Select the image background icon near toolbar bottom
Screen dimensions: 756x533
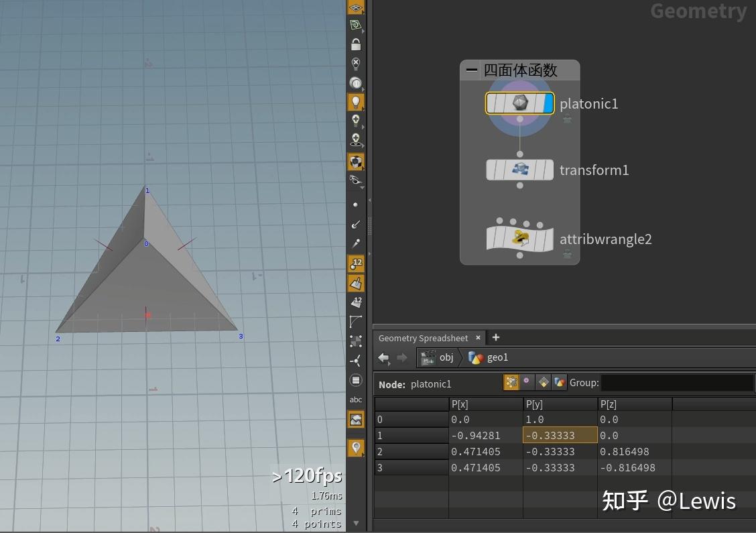[x=356, y=419]
